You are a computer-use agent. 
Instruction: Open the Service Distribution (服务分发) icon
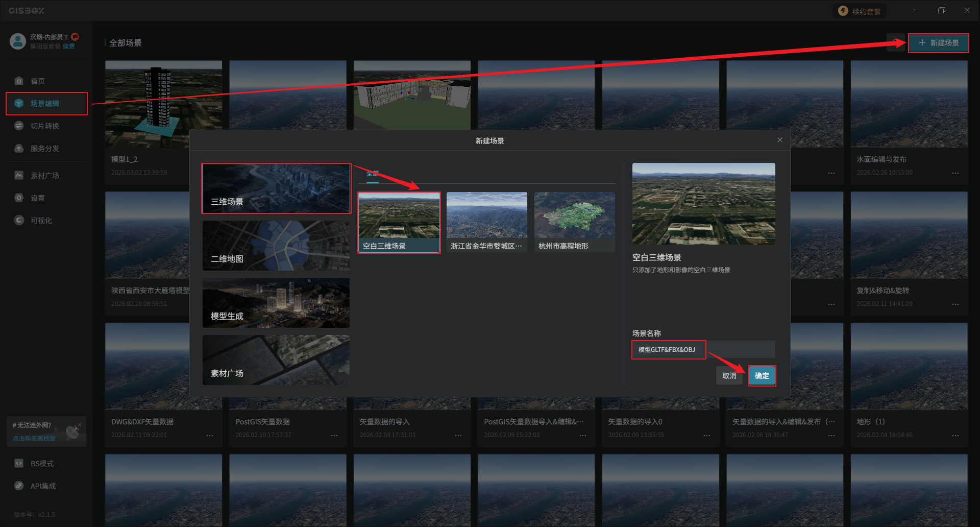[19, 149]
